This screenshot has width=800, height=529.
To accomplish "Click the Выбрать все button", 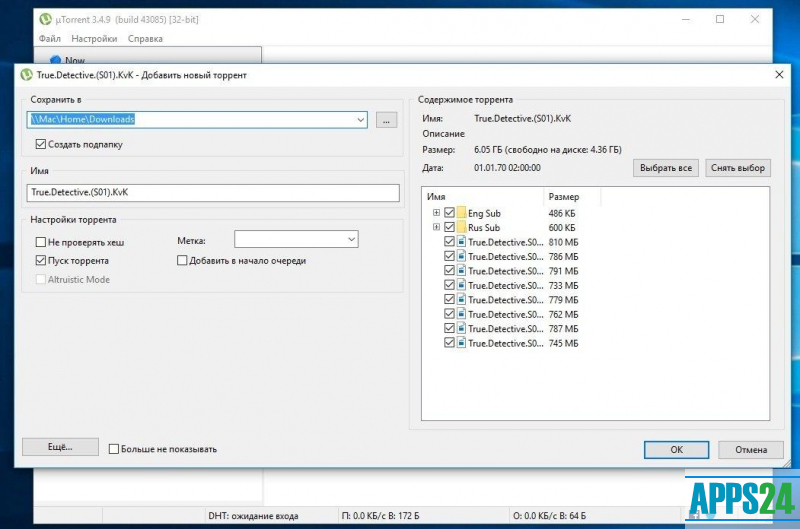I will point(666,168).
